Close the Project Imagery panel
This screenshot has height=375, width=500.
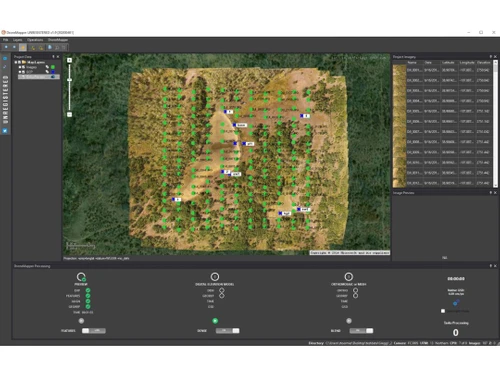(x=495, y=57)
